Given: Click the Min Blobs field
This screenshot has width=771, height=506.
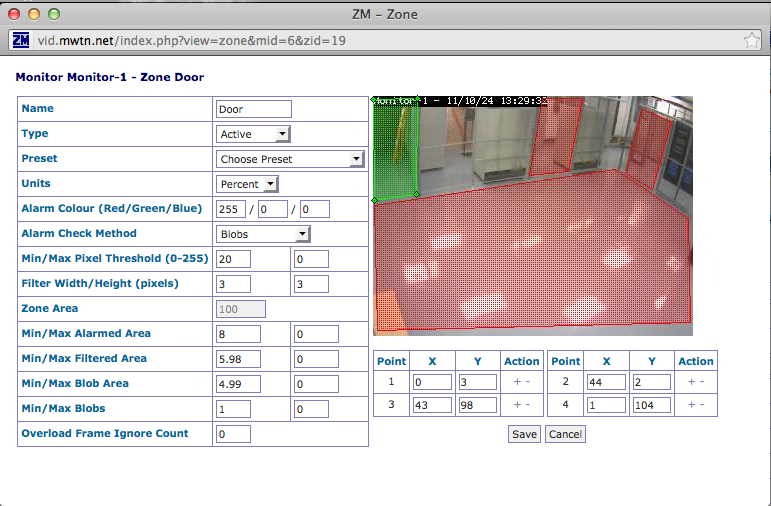Looking at the screenshot, I should click(x=233, y=409).
